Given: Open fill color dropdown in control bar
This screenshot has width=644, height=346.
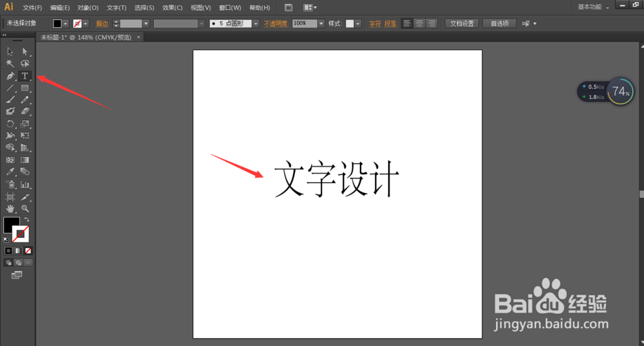Looking at the screenshot, I should pos(65,24).
